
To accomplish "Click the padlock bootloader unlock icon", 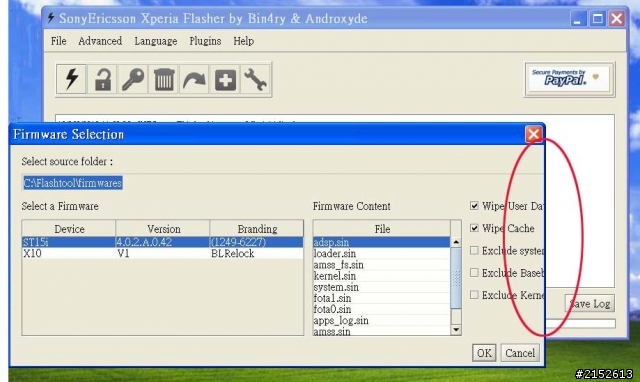I will coord(102,79).
